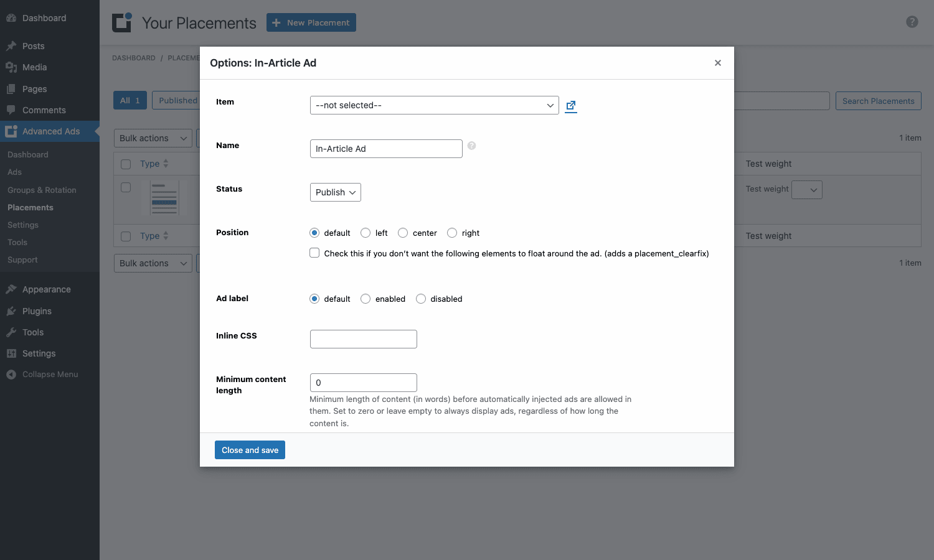Image resolution: width=934 pixels, height=560 pixels.
Task: Select Position right radio button
Action: click(452, 233)
